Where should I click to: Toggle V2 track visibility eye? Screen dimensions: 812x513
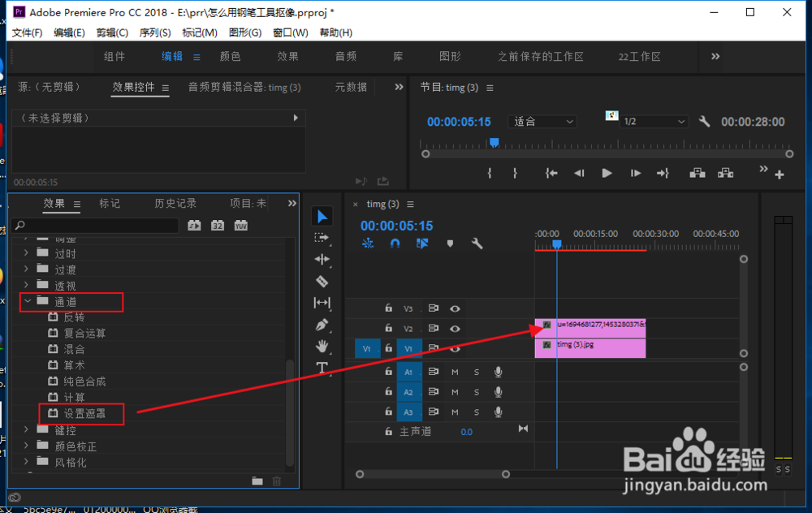[455, 329]
